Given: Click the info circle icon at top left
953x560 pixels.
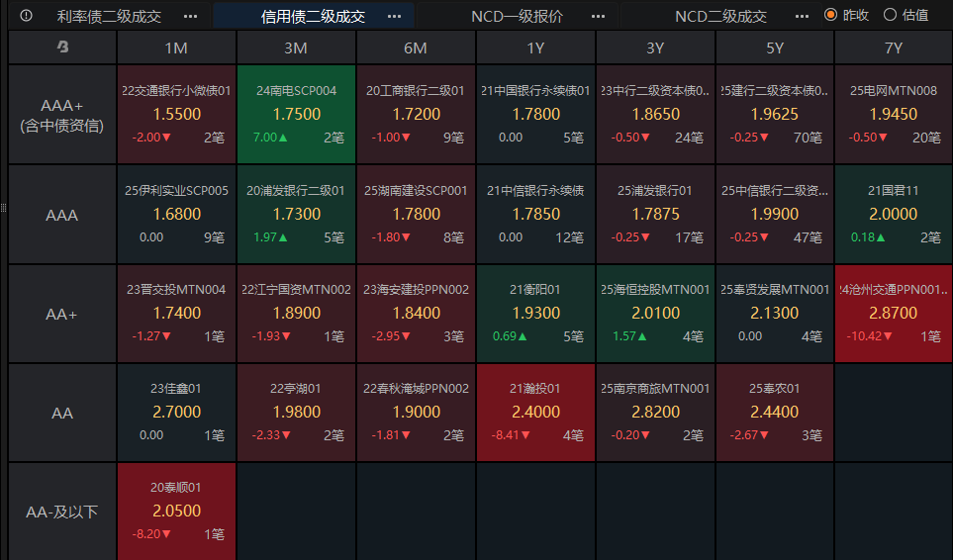Looking at the screenshot, I should click(26, 16).
